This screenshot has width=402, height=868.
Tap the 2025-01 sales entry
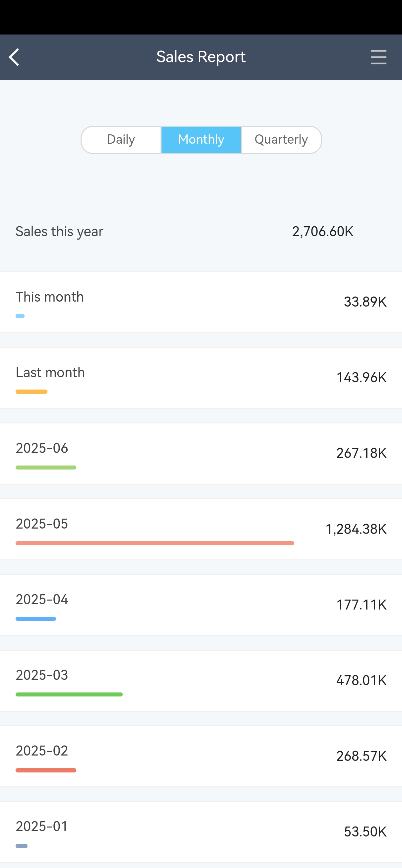(x=201, y=832)
